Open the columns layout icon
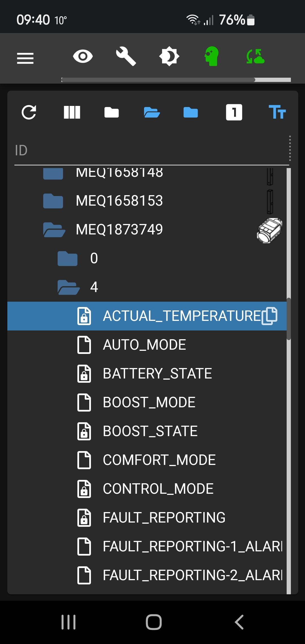 pos(72,112)
